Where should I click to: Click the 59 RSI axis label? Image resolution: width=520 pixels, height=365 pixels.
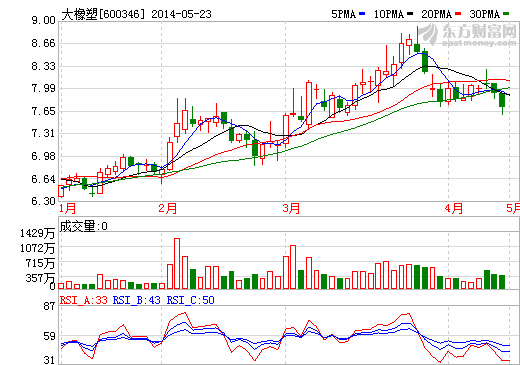(x=49, y=336)
